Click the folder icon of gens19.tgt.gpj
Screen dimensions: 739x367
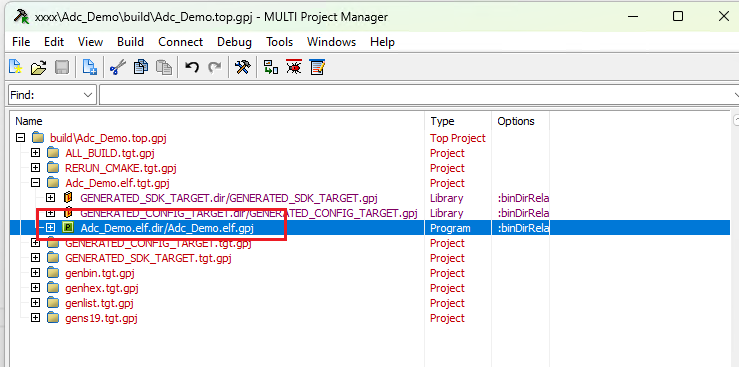tap(53, 318)
